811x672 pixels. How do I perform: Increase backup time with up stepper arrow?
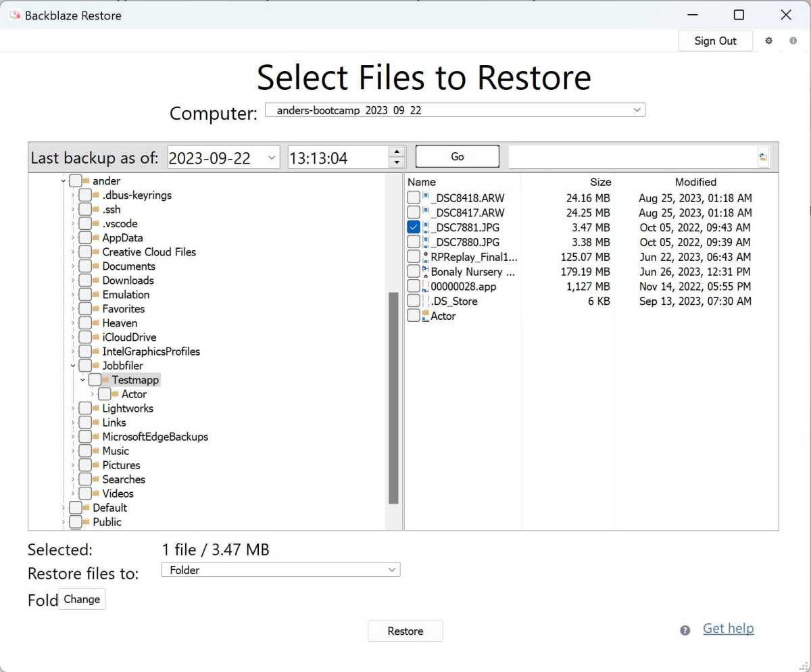(397, 152)
